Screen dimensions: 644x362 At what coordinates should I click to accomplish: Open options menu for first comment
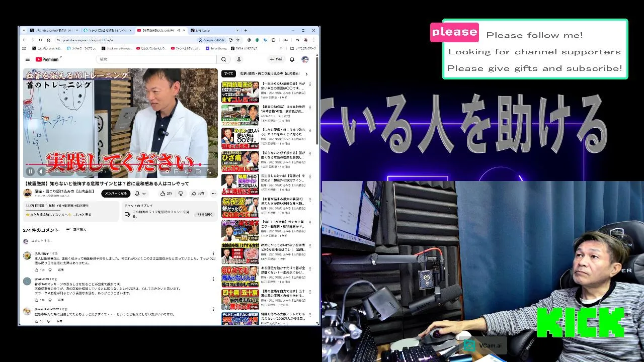coord(213,254)
